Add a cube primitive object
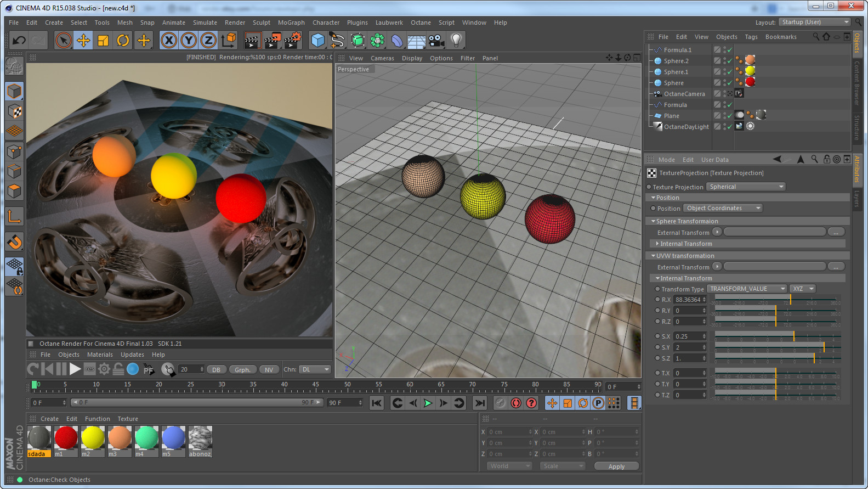The height and width of the screenshot is (489, 868). [317, 40]
